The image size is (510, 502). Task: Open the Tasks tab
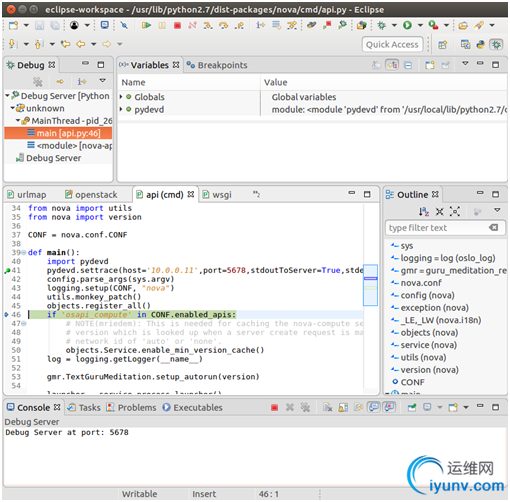click(x=84, y=408)
